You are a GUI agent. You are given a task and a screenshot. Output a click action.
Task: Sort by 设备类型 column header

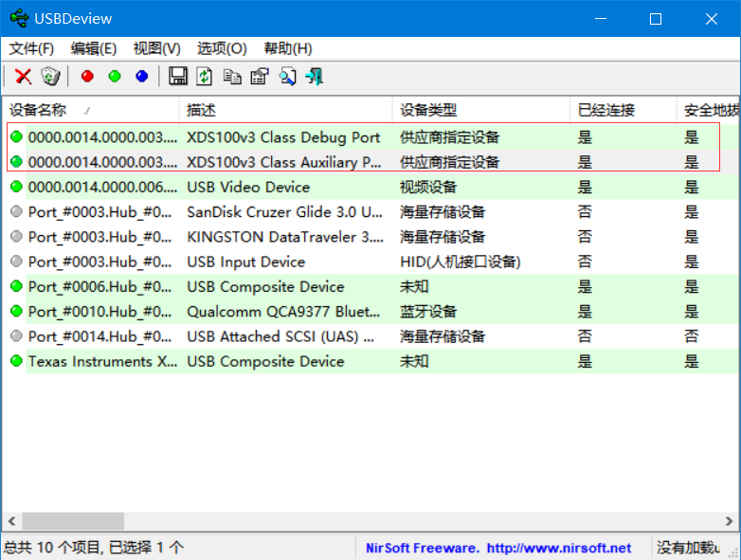coord(481,110)
